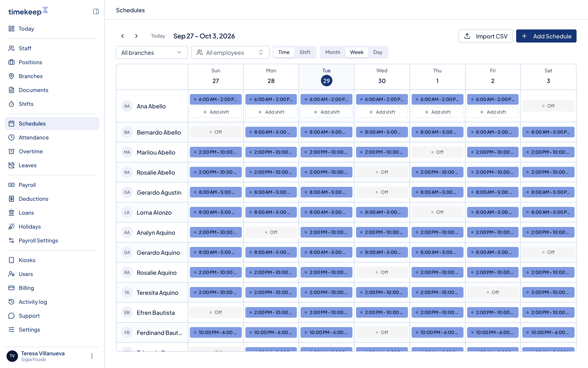Open Teresa Villanueva profile
Image resolution: width=588 pixels, height=368 pixels.
coord(43,356)
